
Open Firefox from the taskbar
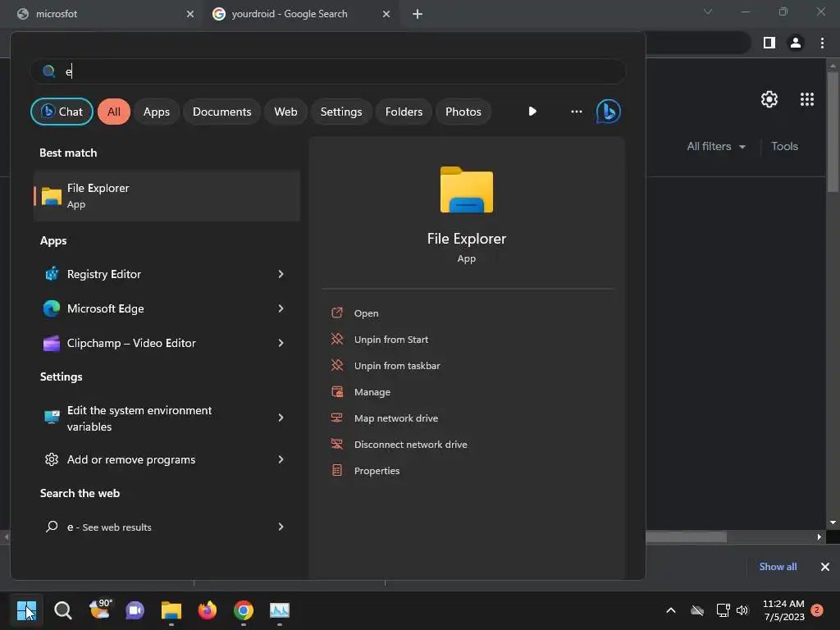208,610
